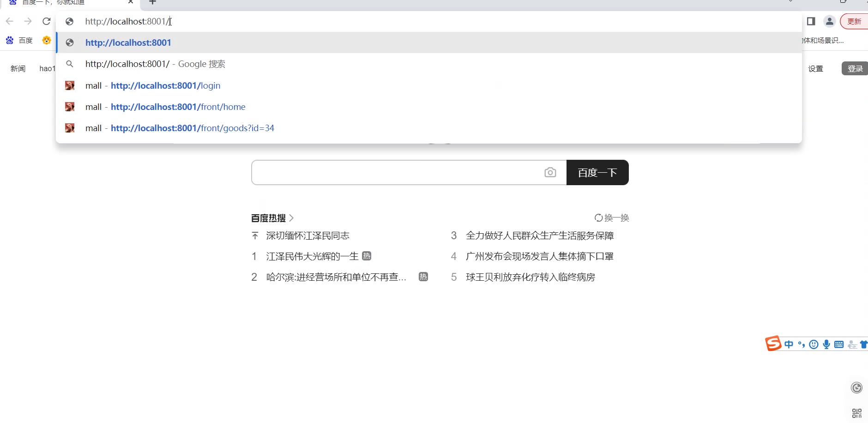
Task: Click the 百度一下 search button
Action: (597, 172)
